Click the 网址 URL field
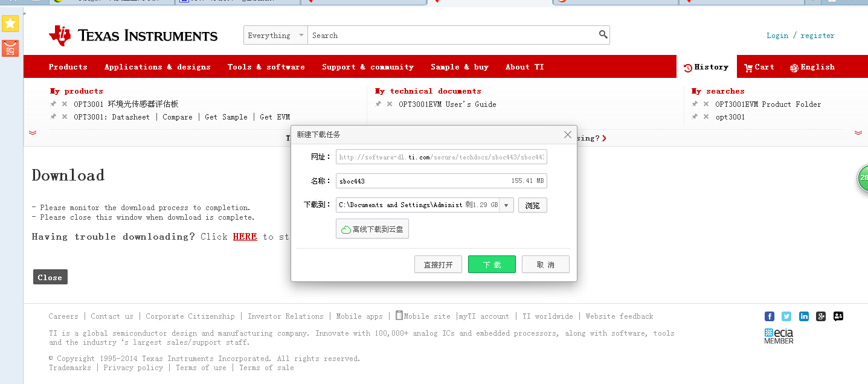 [442, 157]
